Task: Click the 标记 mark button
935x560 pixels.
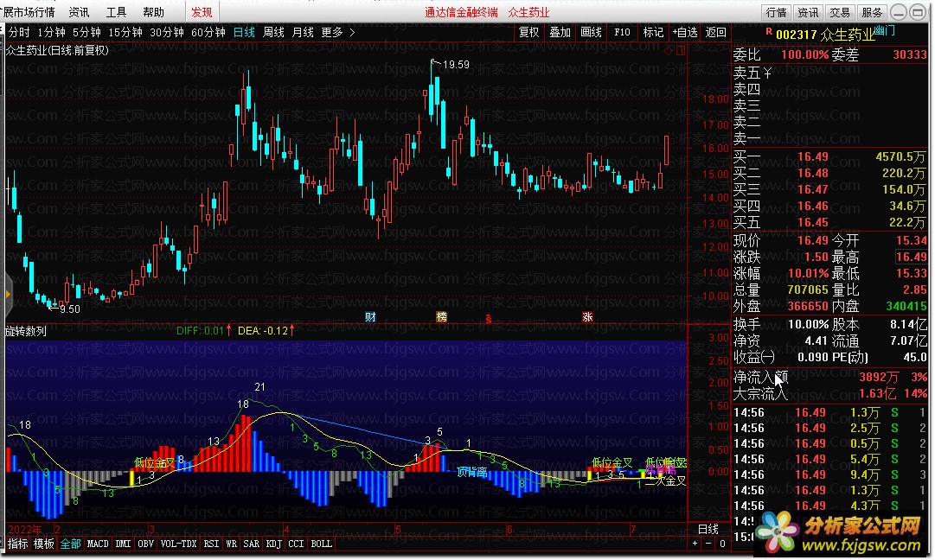Action: coord(653,32)
